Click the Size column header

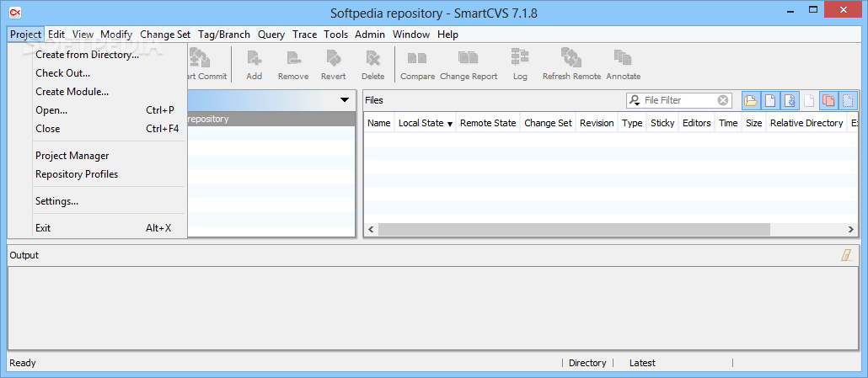[x=754, y=123]
